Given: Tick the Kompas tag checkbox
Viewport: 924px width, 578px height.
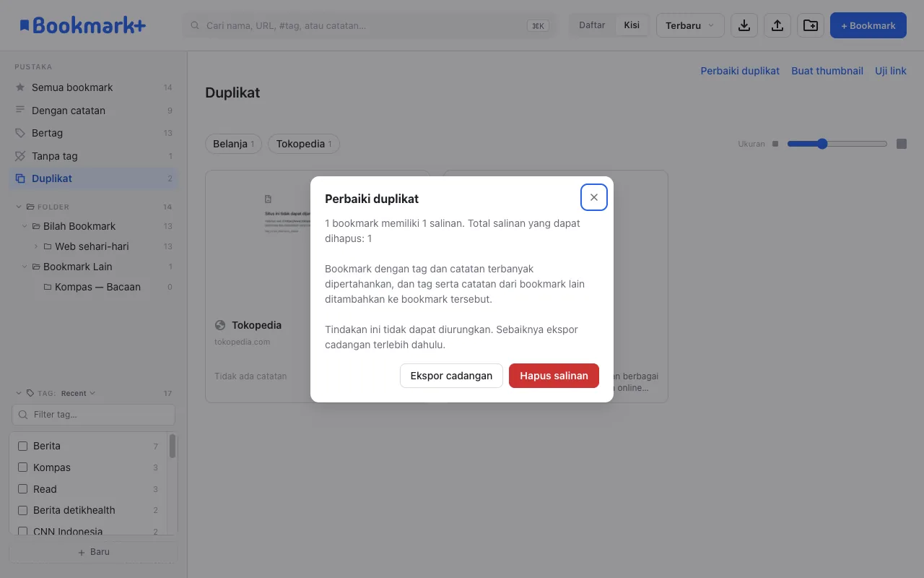Looking at the screenshot, I should click(22, 467).
